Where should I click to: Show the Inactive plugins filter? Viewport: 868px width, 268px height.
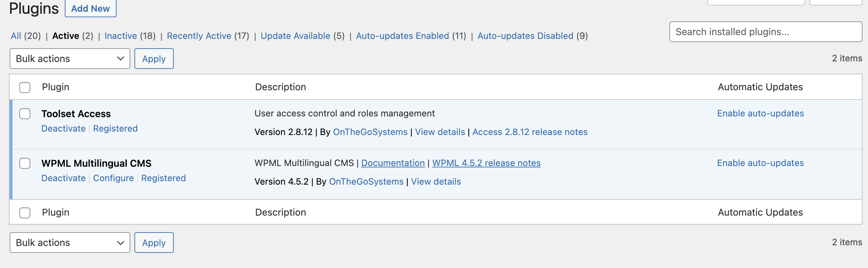[x=121, y=36]
